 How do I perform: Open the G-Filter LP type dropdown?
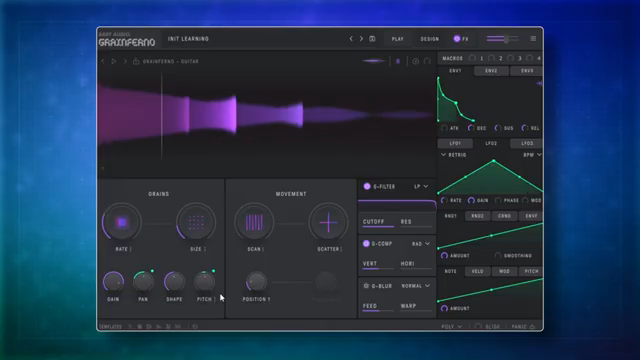pyautogui.click(x=421, y=187)
